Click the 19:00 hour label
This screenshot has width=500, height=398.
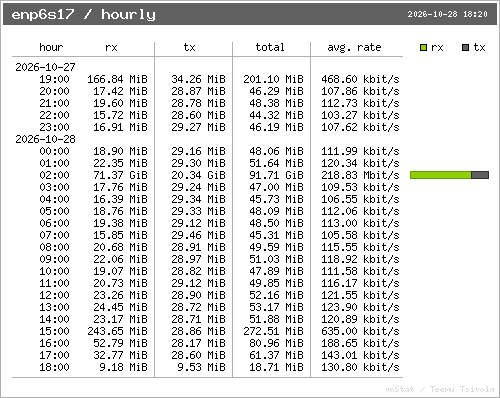coord(54,79)
